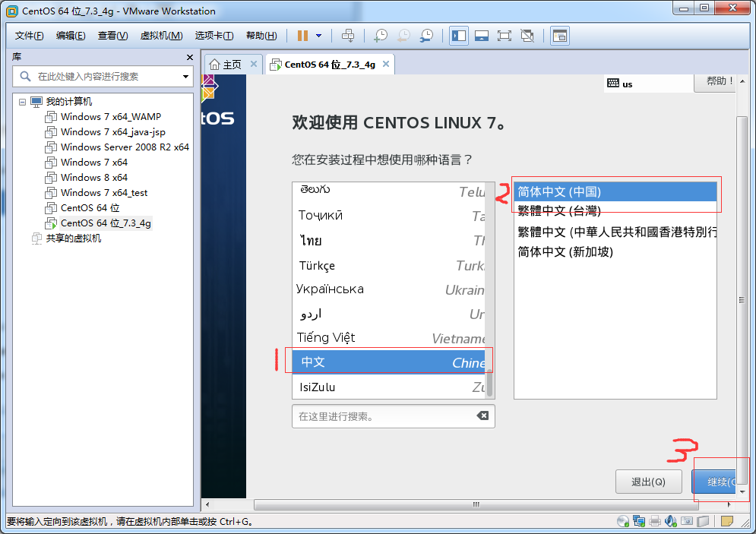Select the CentOS 64 位 virtual machine
Image resolution: width=756 pixels, height=534 pixels.
tap(90, 207)
